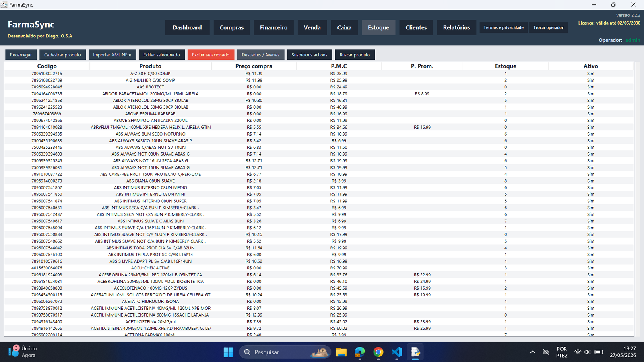Open Wi-Fi network settings icon
This screenshot has height=362, width=644.
pos(578,352)
